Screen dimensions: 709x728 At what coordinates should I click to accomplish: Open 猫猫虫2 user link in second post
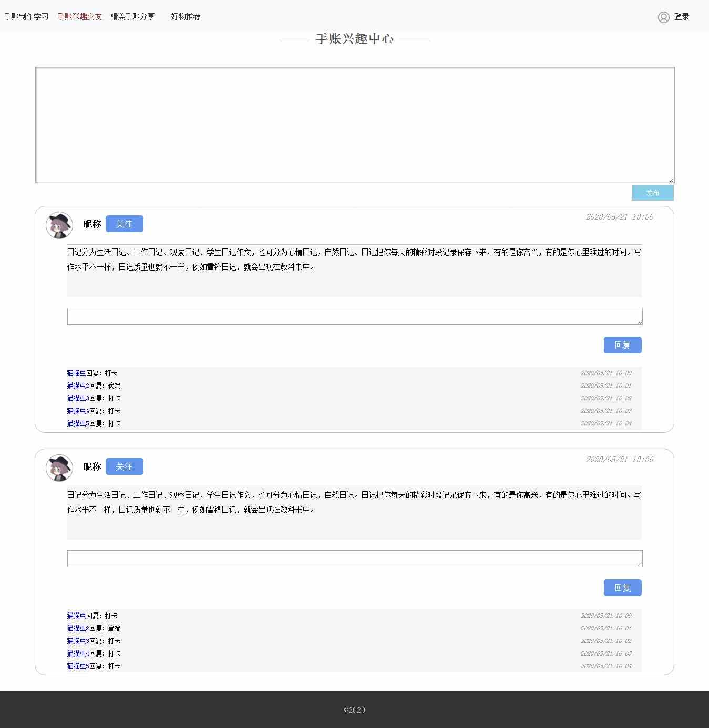coord(78,628)
